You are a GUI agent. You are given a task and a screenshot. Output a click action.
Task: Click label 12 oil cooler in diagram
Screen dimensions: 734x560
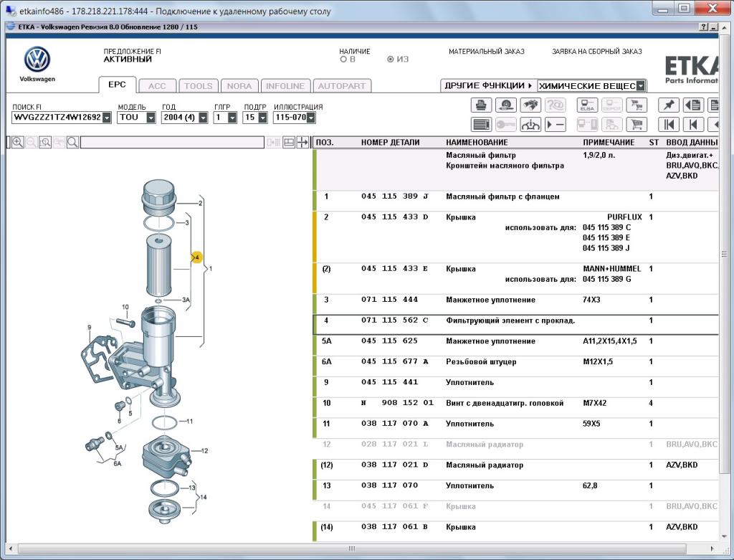click(204, 450)
